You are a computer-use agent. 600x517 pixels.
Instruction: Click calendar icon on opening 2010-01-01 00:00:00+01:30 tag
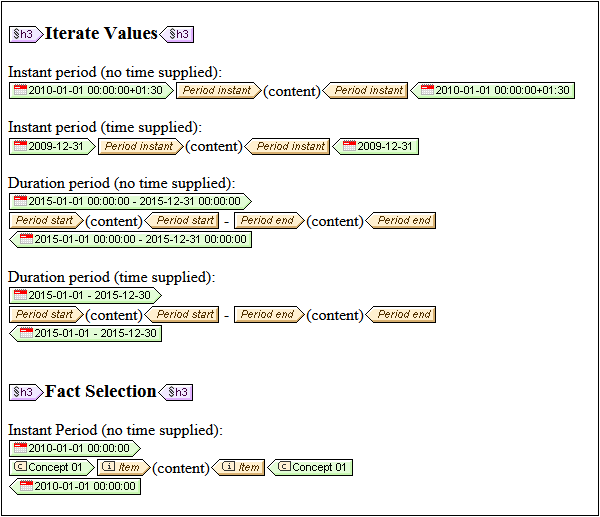tap(19, 90)
